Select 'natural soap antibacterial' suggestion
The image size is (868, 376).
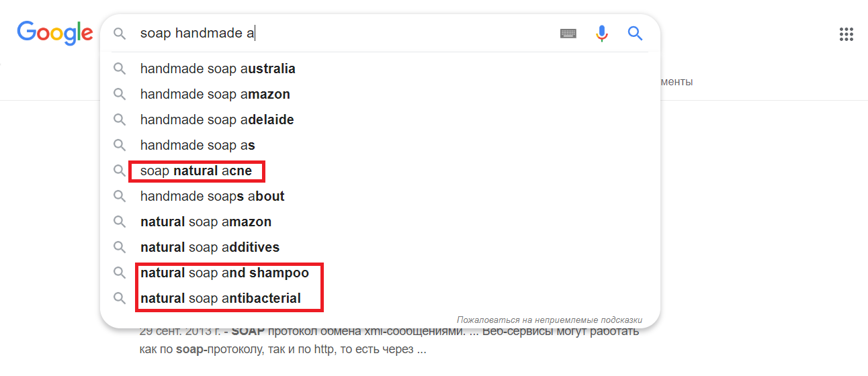[220, 298]
